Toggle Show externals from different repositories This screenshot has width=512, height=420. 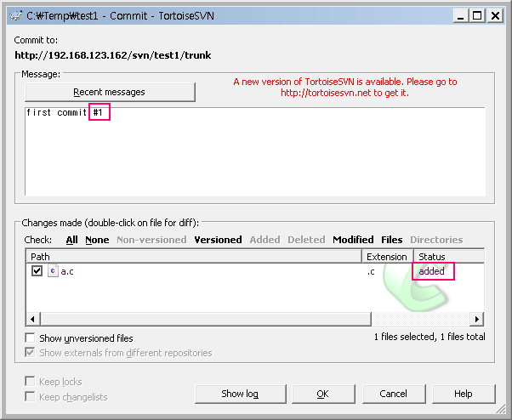pyautogui.click(x=31, y=353)
